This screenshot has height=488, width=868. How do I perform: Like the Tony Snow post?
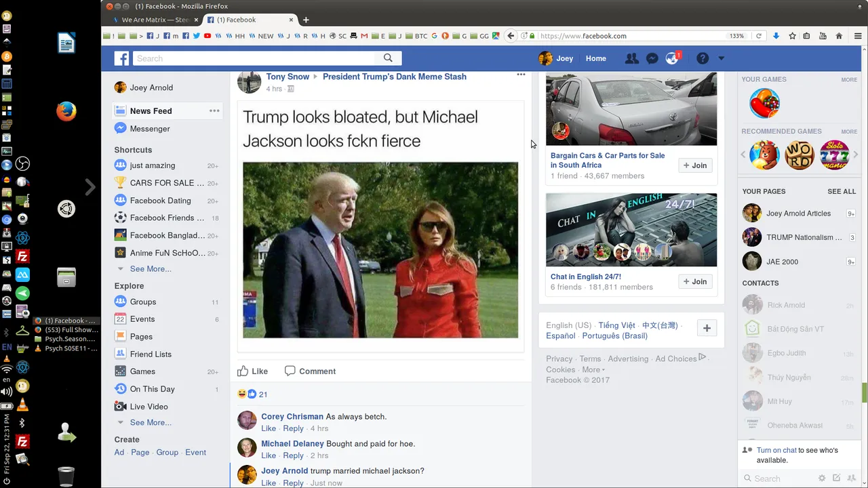(x=252, y=371)
